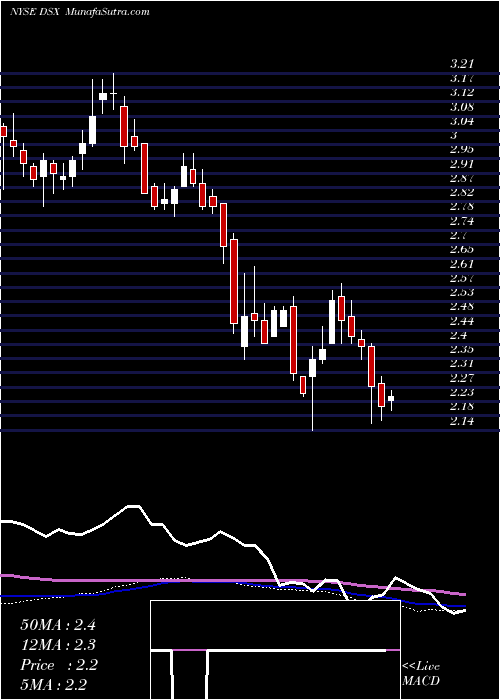Click the 2.78 price axis label
Image resolution: width=500 pixels, height=700 pixels.
click(x=462, y=207)
